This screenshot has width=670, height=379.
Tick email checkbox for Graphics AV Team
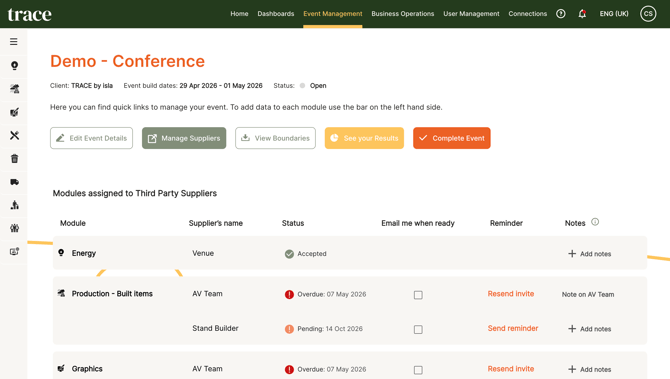click(418, 370)
